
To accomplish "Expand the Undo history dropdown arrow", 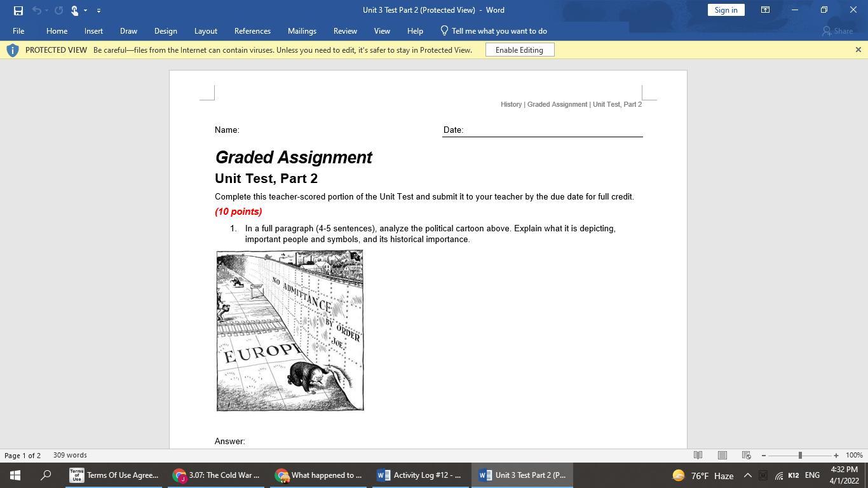I will coord(46,10).
